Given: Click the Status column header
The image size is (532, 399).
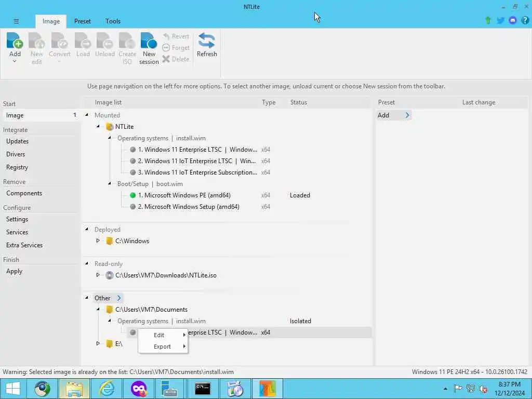Looking at the screenshot, I should 299,102.
